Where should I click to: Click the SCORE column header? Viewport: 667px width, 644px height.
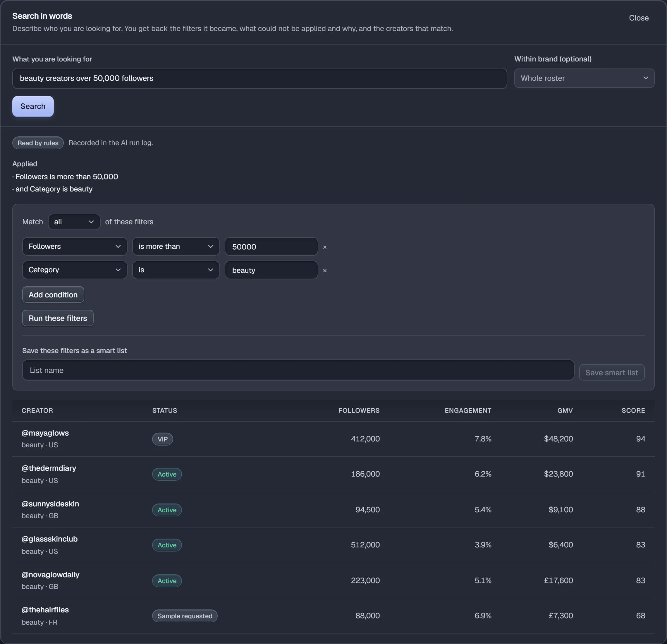click(x=633, y=410)
